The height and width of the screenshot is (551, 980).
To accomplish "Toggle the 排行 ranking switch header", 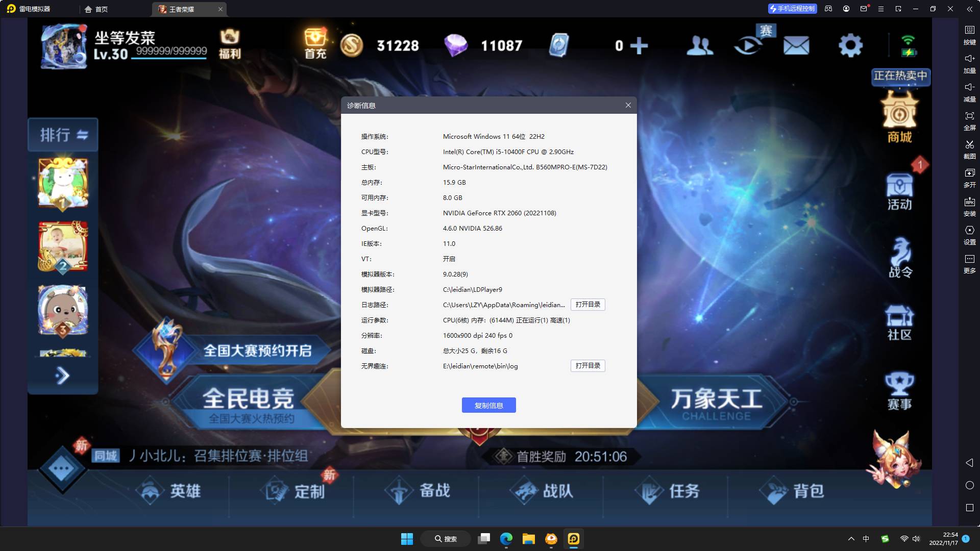I will (63, 135).
